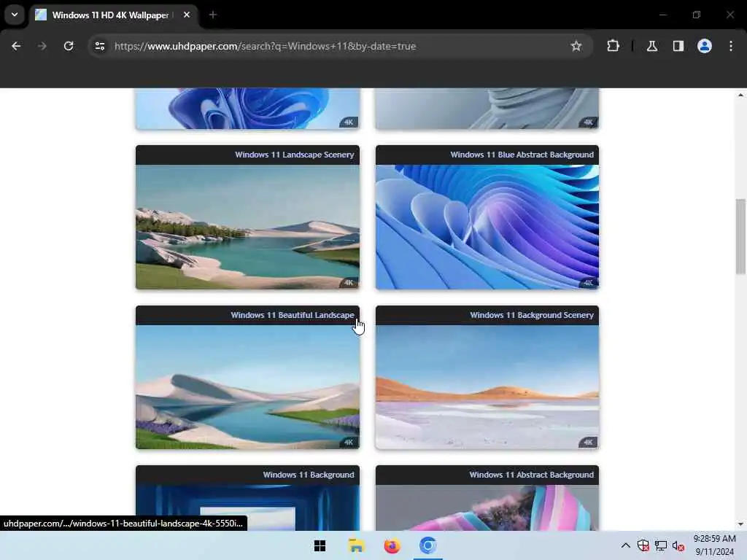Minimize the browser window
This screenshot has width=747, height=560.
coord(662,15)
